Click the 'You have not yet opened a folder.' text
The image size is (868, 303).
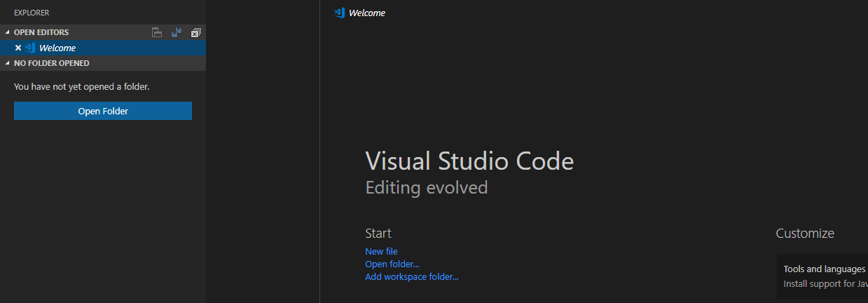(82, 87)
